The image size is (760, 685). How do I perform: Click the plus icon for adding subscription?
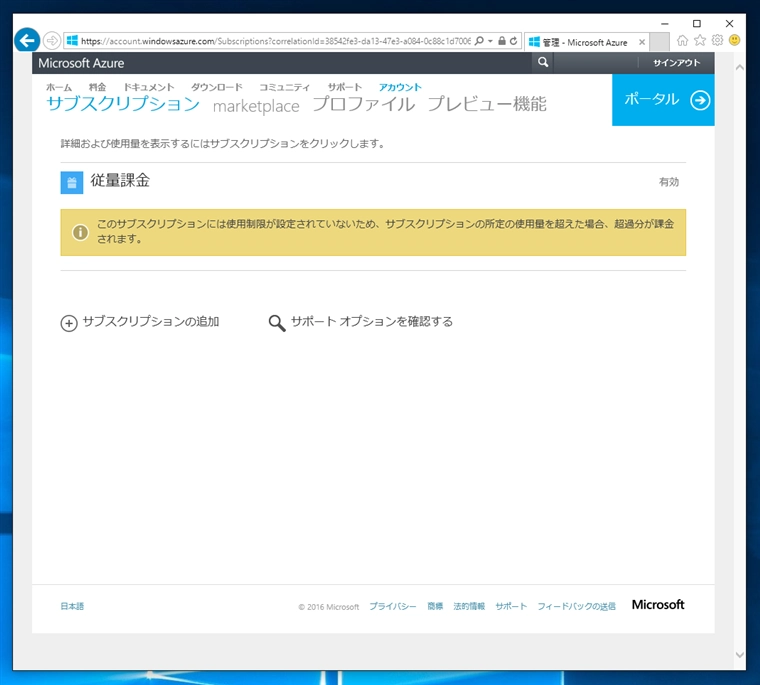pos(69,323)
